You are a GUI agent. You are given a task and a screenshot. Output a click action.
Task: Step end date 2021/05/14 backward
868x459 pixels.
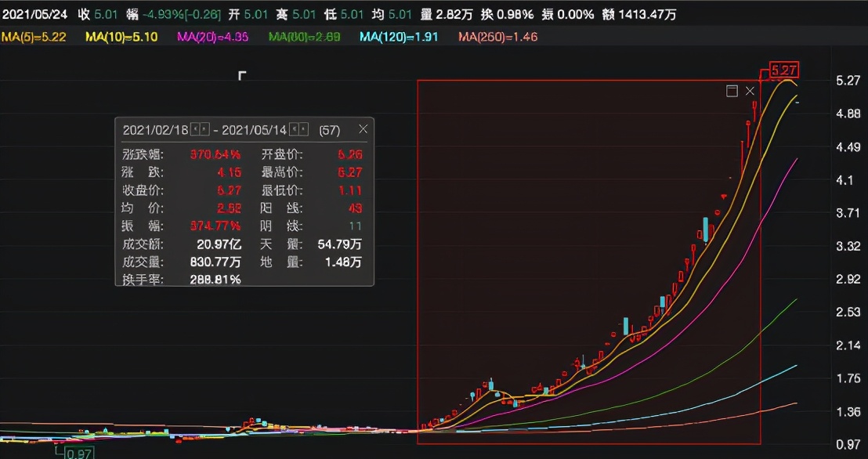pos(295,129)
